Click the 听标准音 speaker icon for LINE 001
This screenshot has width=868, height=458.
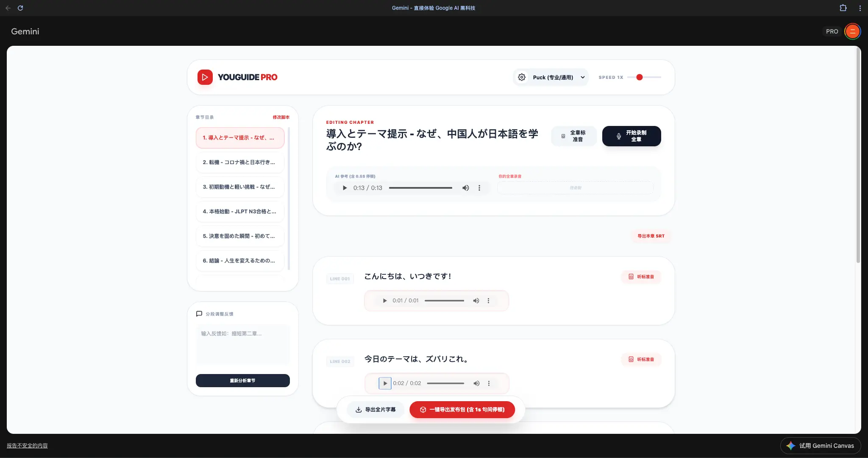coord(630,277)
